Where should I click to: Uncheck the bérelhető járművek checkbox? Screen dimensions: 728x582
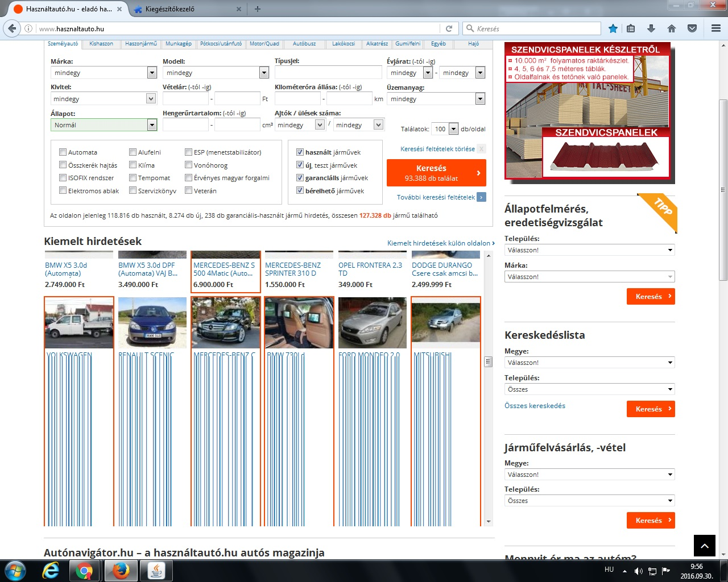pyautogui.click(x=300, y=191)
